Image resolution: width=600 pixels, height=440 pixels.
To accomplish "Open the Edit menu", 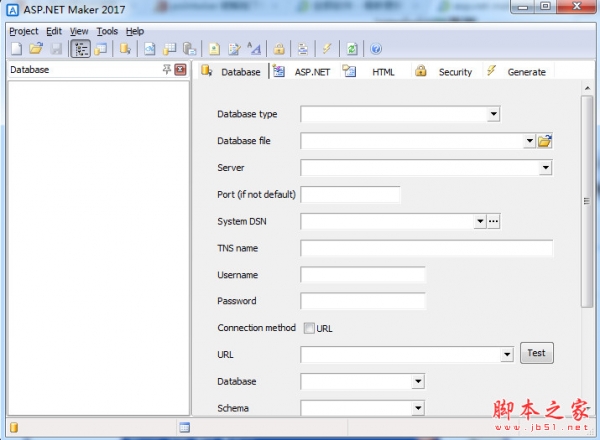I will [x=54, y=31].
